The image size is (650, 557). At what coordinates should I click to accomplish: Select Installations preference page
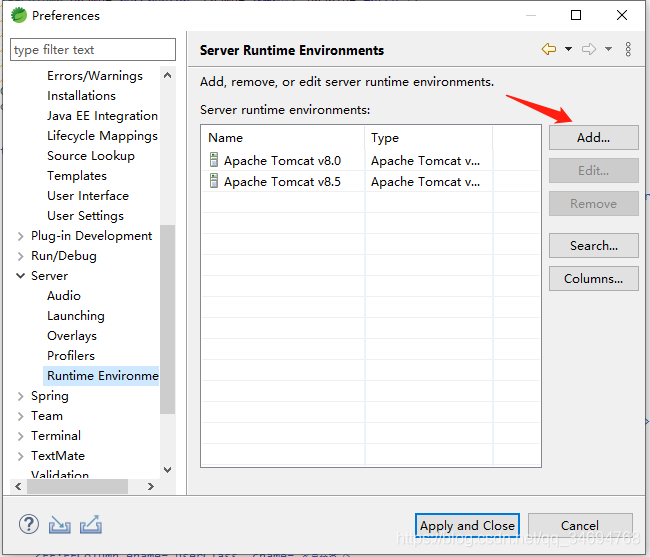81,96
